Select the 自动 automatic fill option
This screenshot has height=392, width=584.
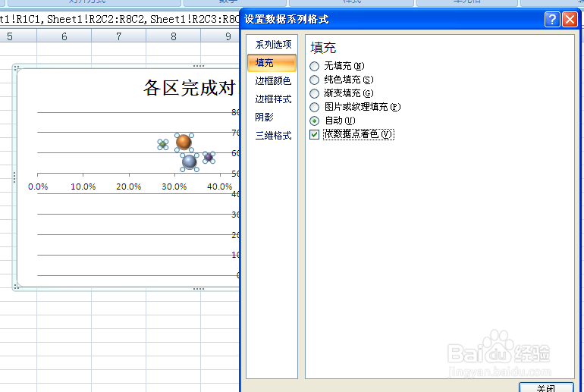pos(315,121)
